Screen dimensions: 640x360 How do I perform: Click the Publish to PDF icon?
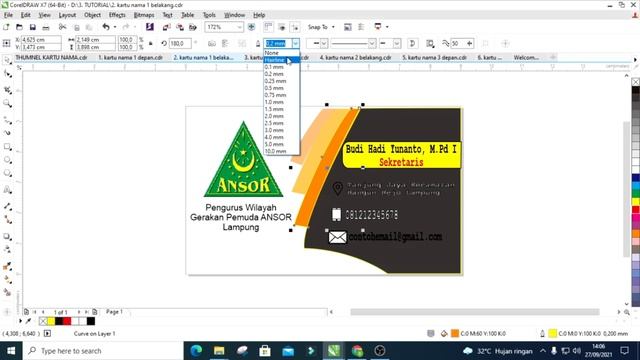193,27
